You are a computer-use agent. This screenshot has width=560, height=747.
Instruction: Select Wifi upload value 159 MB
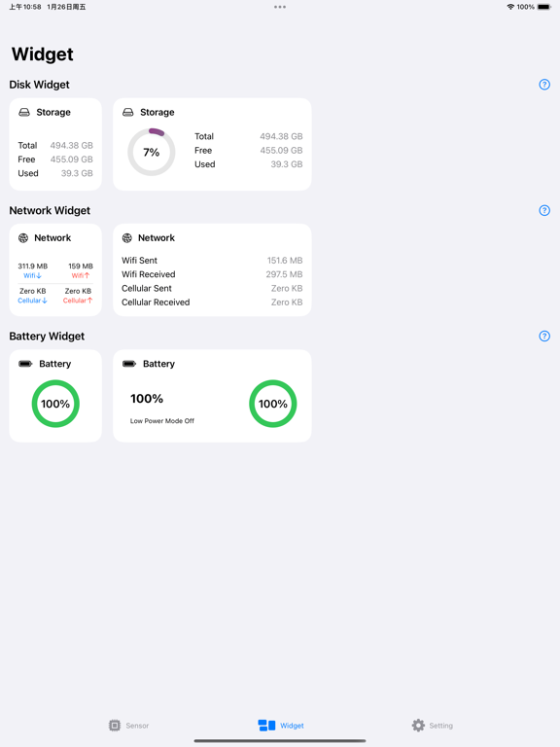click(81, 266)
